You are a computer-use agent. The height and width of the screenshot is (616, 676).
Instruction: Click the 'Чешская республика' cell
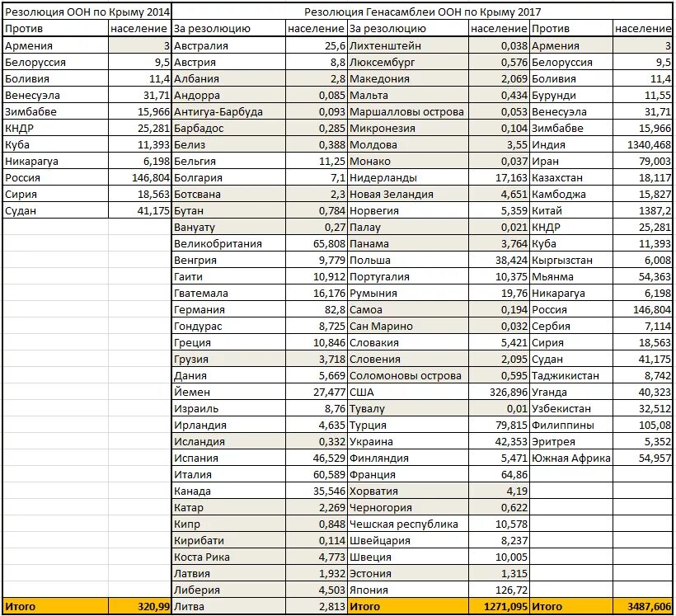(408, 524)
